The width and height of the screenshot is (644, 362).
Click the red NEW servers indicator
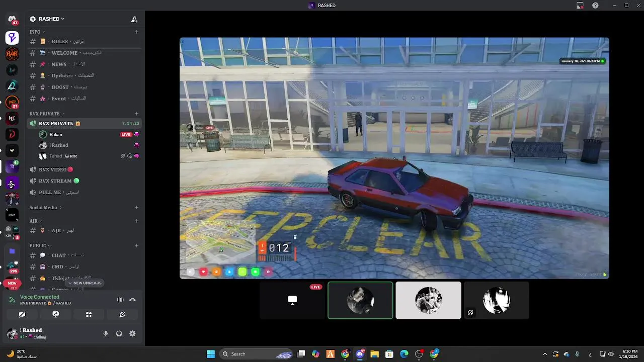coord(12,284)
